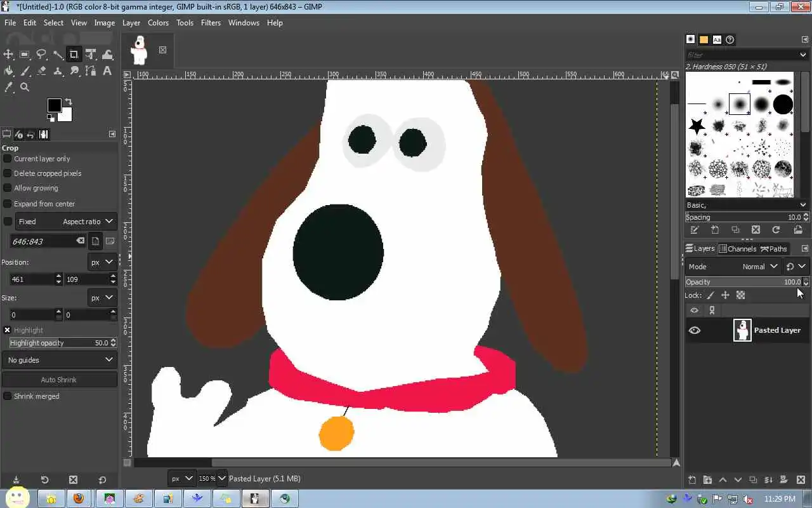Screen dimensions: 812x508
Task: Open the Undo History tab
Action: (x=30, y=135)
